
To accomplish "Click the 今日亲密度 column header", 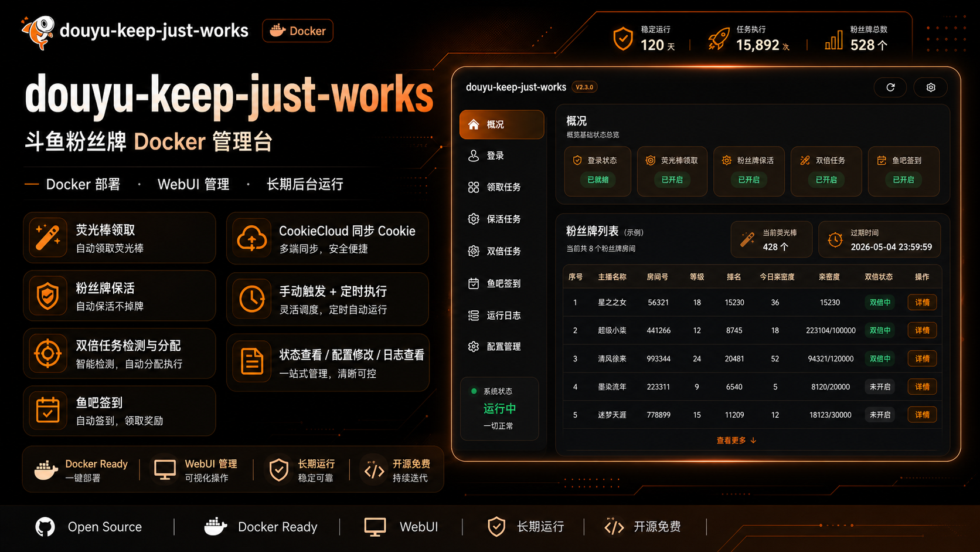I will (777, 277).
